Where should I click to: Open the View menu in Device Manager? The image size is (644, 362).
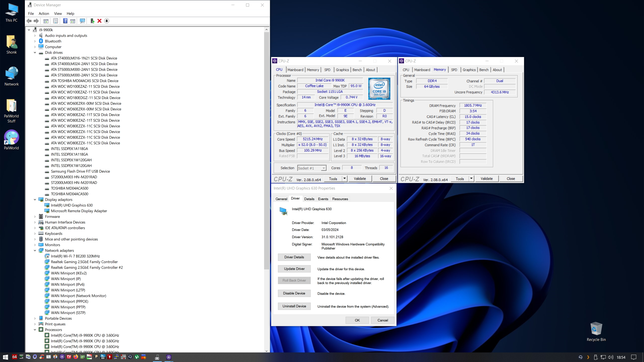click(58, 14)
